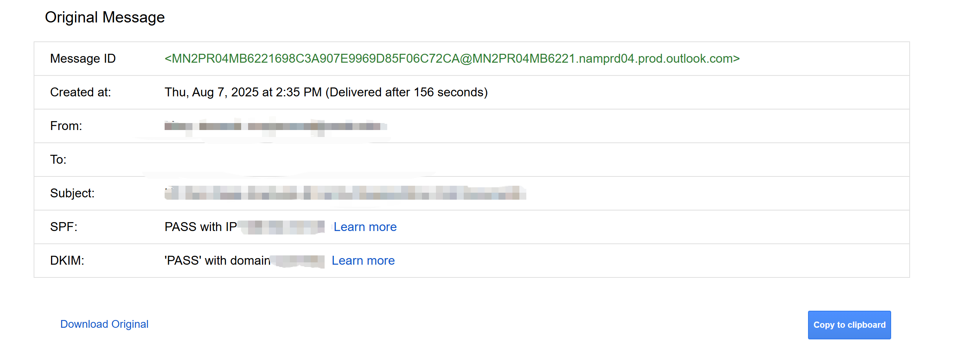This screenshot has width=980, height=356.
Task: Click the Download Original link
Action: tap(104, 324)
